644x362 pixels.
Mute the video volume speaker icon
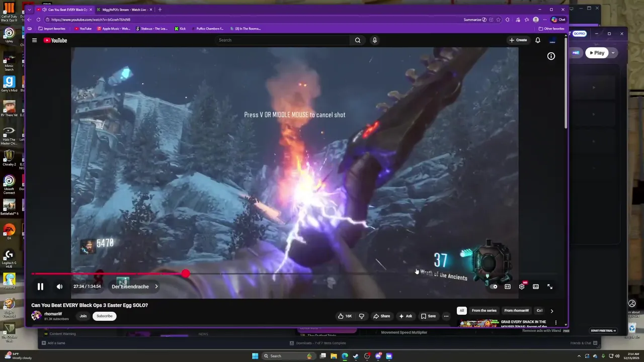[x=59, y=287]
